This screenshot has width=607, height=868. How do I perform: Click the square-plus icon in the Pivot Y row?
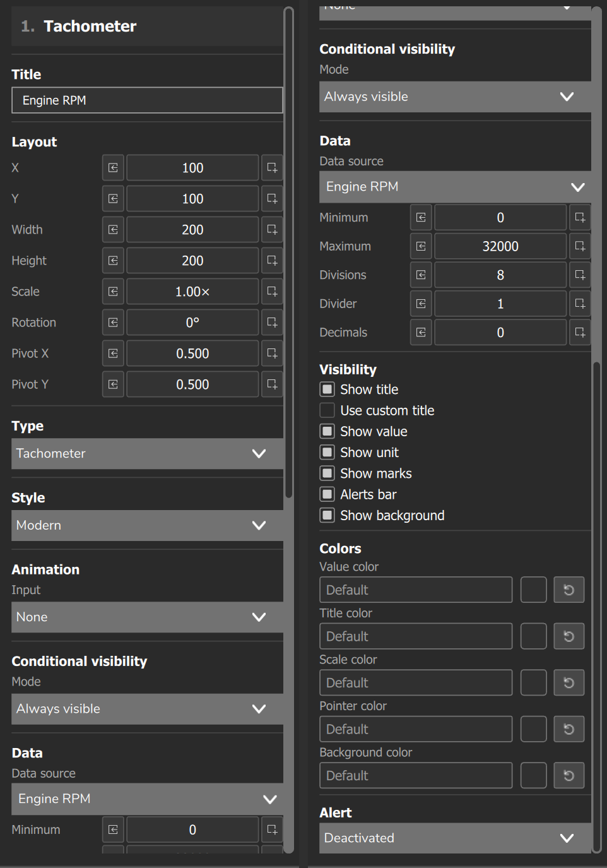[272, 384]
